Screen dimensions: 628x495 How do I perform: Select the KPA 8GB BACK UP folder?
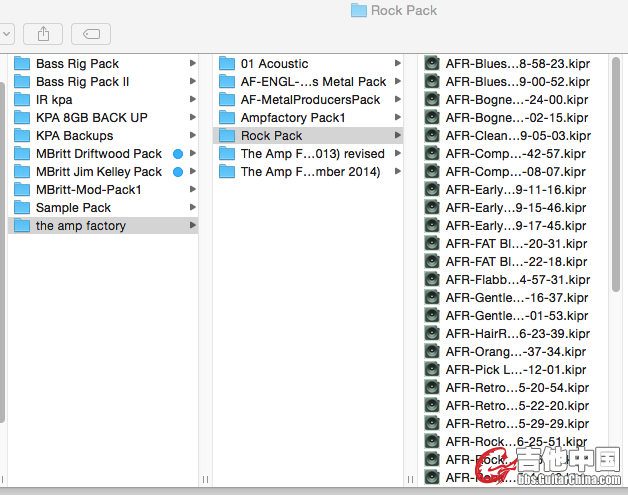[91, 118]
